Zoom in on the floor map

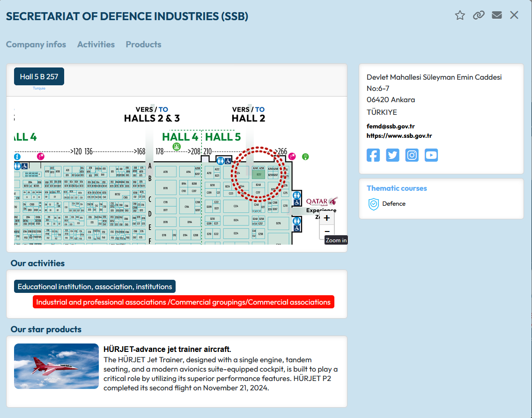tap(327, 218)
